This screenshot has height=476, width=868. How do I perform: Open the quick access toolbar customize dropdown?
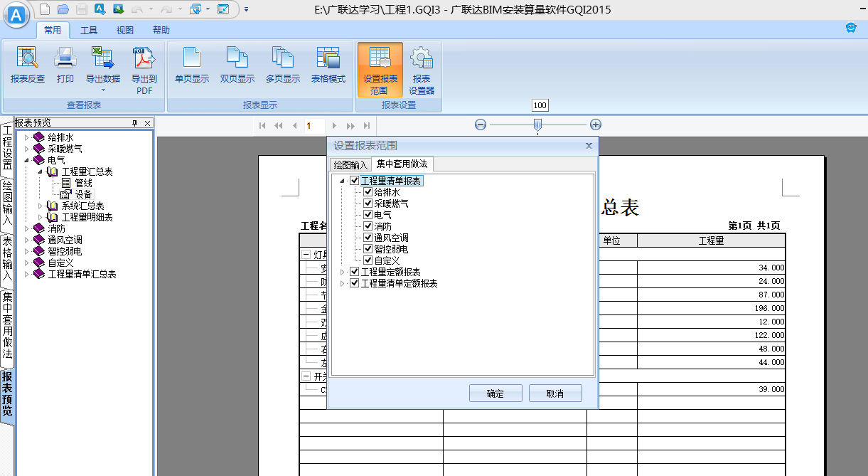click(x=246, y=9)
